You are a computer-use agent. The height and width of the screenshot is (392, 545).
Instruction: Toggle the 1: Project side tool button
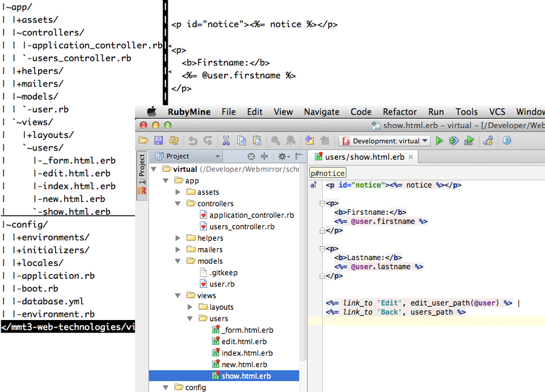click(142, 175)
